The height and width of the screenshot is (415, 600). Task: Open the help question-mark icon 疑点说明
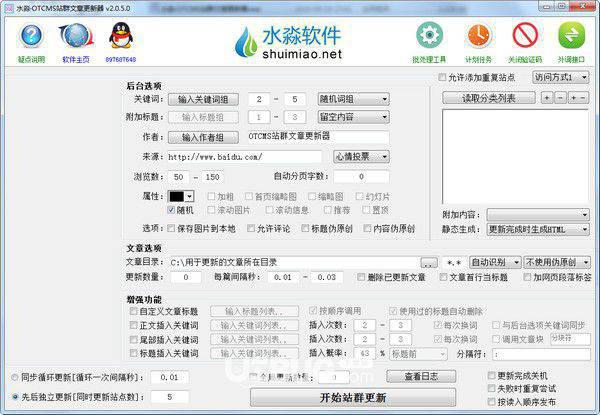pos(31,36)
